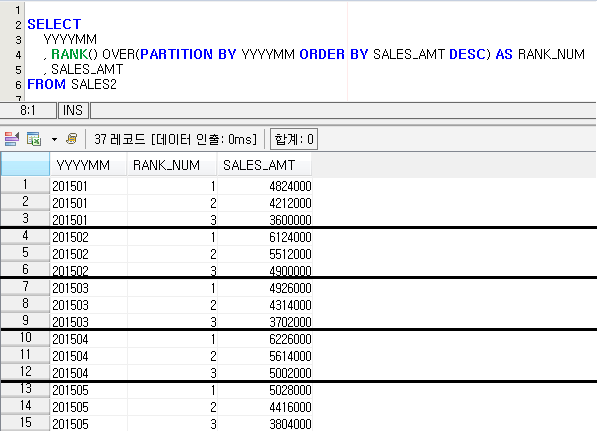The height and width of the screenshot is (431, 597).
Task: Open the export dropdown arrow
Action: [x=54, y=139]
